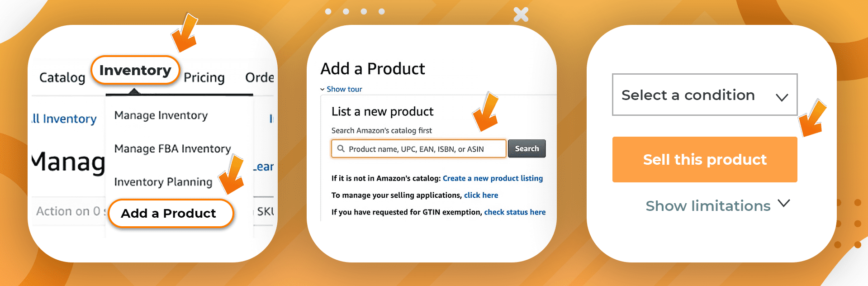Open the Catalog menu
This screenshot has height=286, width=868.
62,77
